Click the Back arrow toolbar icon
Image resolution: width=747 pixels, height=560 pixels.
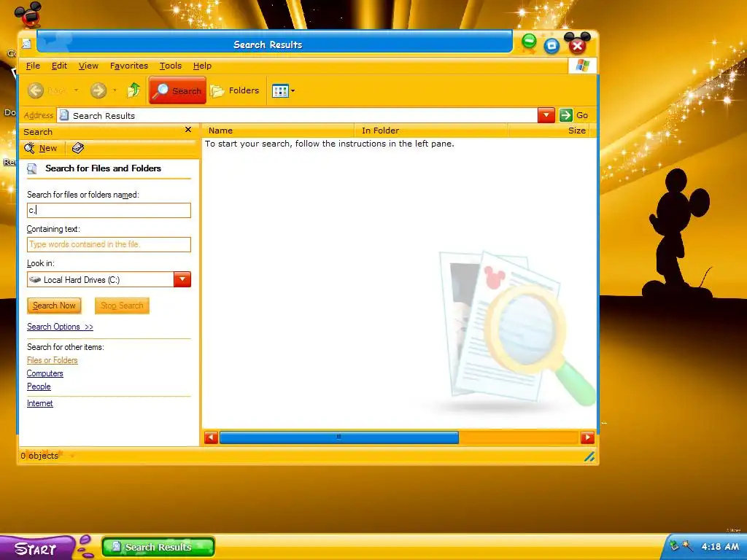36,90
